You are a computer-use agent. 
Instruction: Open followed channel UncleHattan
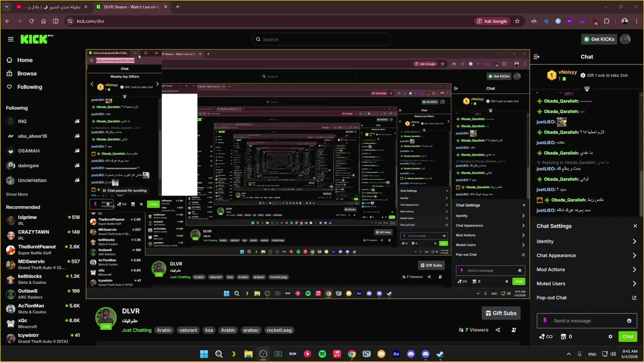tap(43, 180)
